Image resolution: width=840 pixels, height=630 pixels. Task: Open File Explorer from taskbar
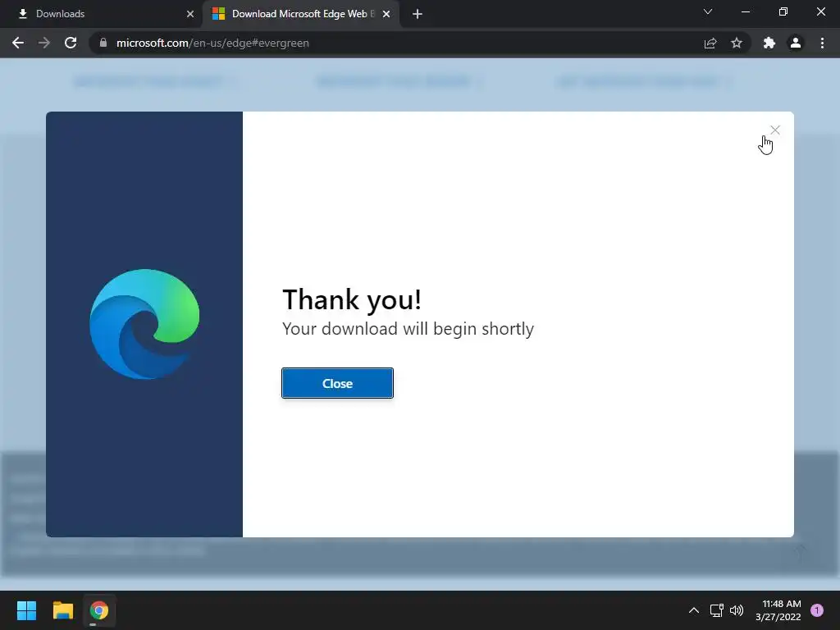(x=62, y=610)
